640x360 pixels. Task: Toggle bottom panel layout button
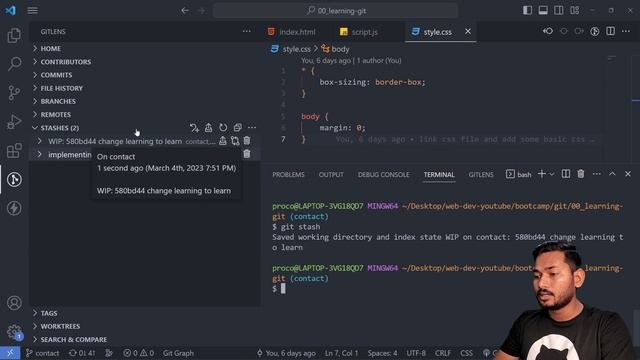(543, 11)
